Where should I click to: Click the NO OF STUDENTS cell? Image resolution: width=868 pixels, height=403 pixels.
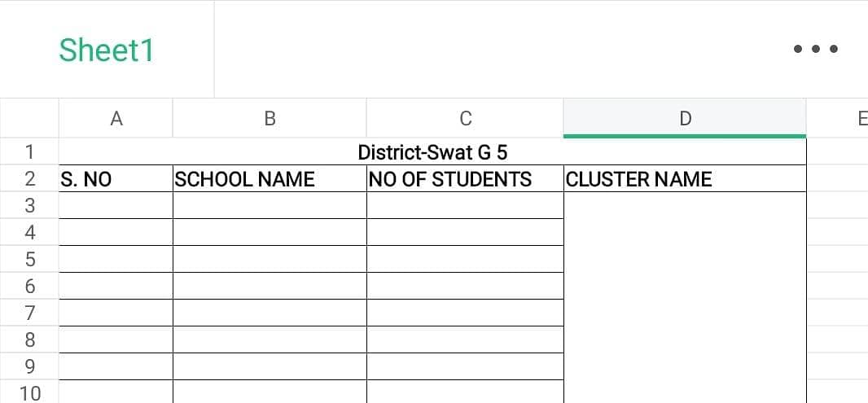[465, 179]
